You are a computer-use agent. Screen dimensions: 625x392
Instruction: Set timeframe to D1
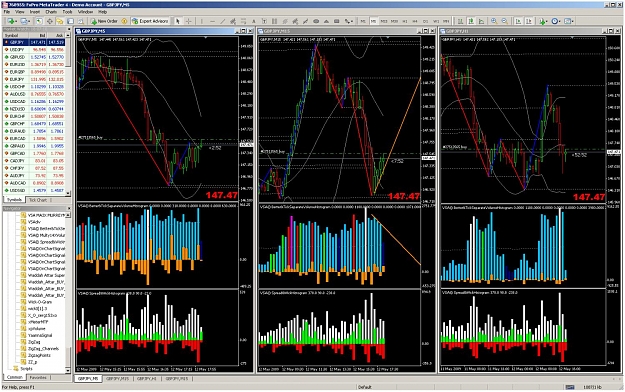click(x=425, y=21)
